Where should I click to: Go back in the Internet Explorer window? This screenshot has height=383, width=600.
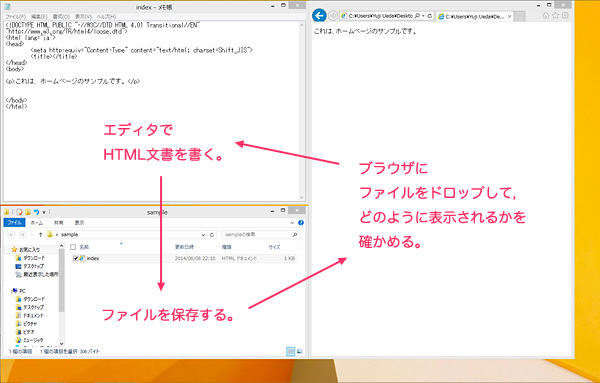click(x=319, y=16)
